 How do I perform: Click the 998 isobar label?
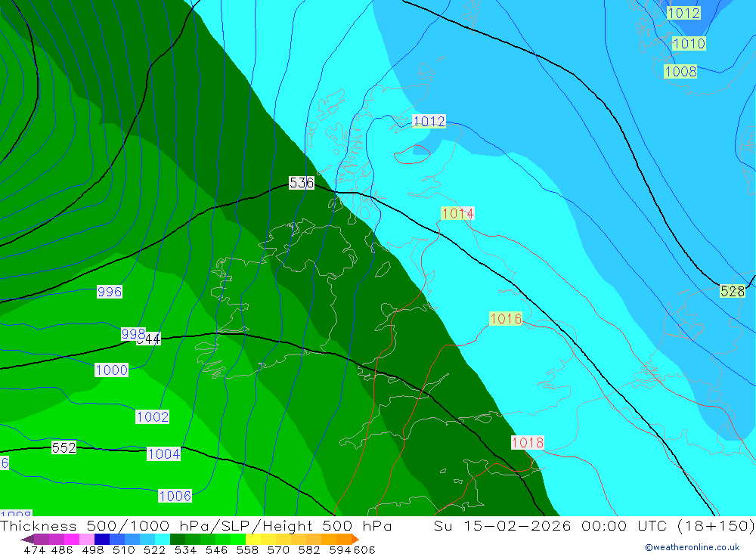pos(134,333)
